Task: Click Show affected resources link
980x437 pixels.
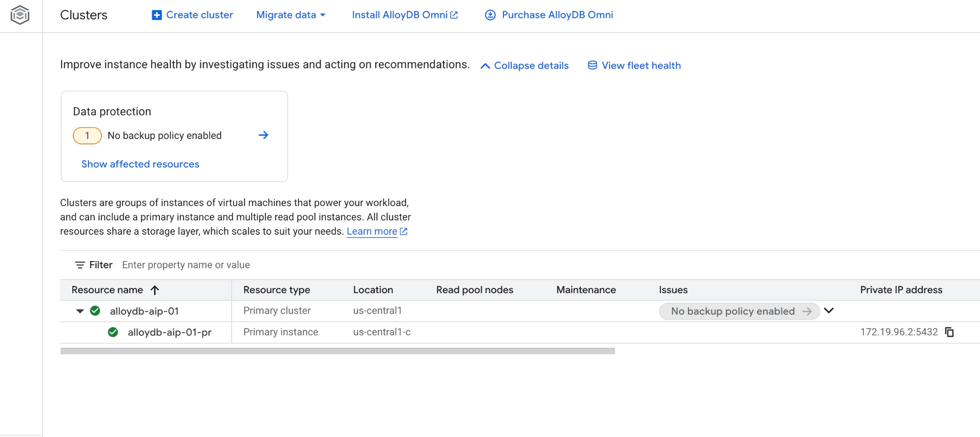Action: [140, 164]
